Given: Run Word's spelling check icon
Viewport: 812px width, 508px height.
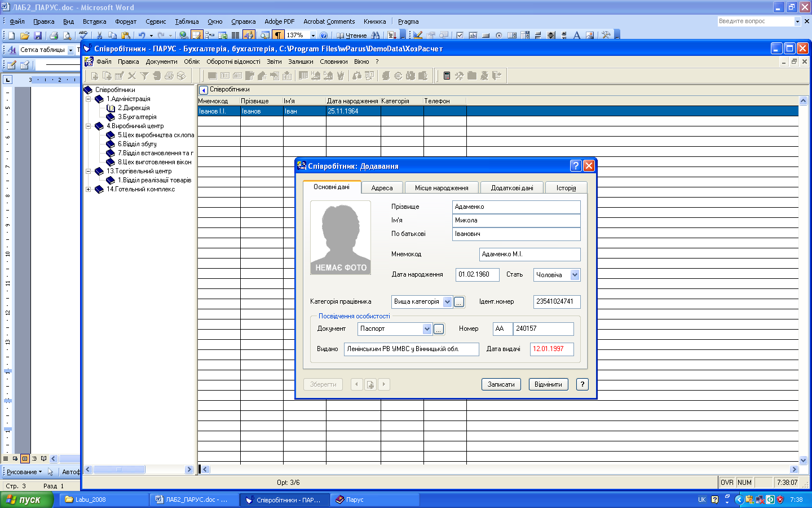Looking at the screenshot, I should pyautogui.click(x=83, y=35).
